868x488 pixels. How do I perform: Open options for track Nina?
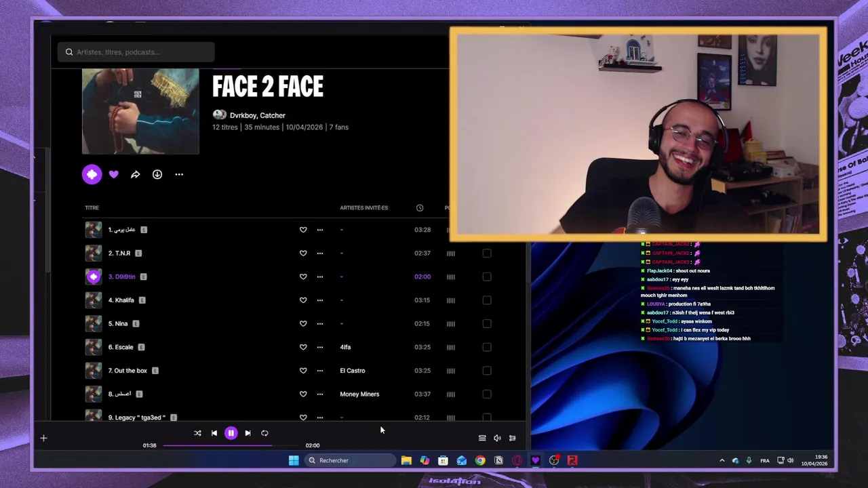(x=320, y=324)
